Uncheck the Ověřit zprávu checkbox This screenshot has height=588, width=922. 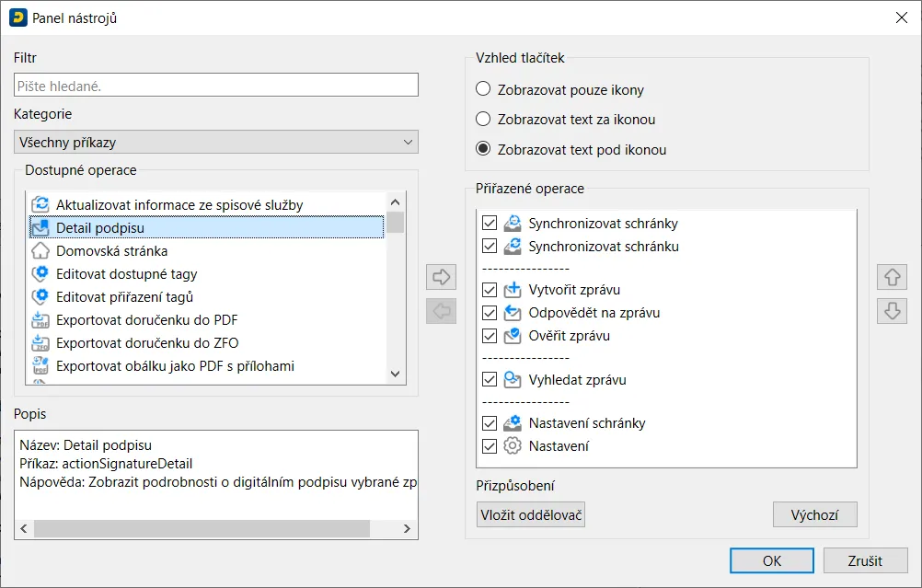[490, 336]
